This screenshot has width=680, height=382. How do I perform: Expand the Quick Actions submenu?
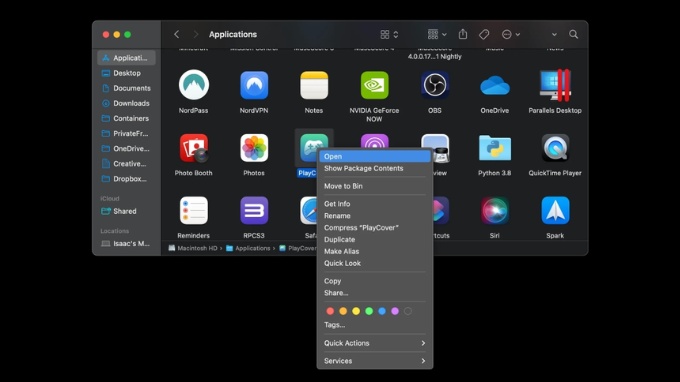[375, 343]
